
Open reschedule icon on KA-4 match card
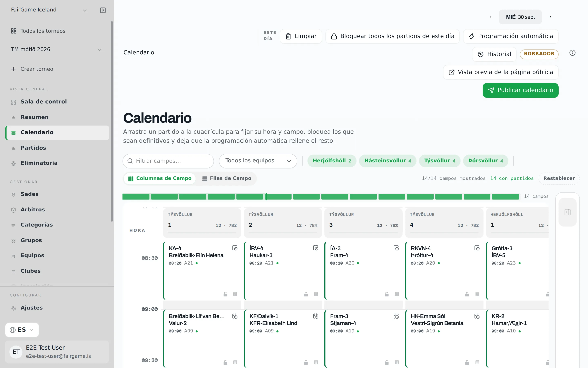click(235, 248)
